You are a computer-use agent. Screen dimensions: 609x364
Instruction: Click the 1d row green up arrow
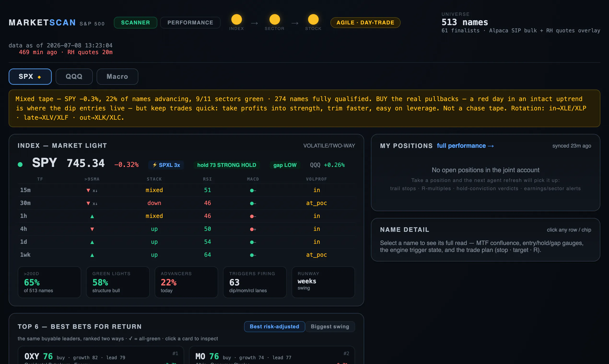pyautogui.click(x=92, y=242)
